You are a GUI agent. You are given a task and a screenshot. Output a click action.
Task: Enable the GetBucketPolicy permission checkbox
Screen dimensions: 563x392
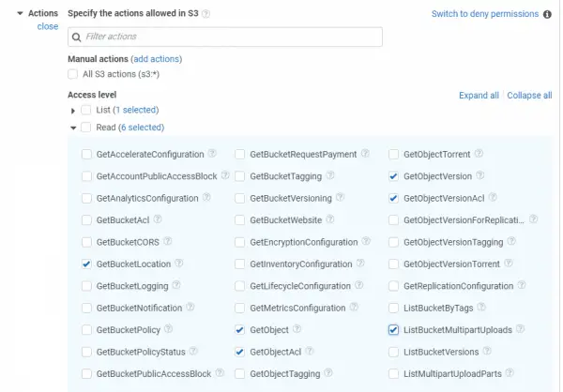pyautogui.click(x=86, y=330)
